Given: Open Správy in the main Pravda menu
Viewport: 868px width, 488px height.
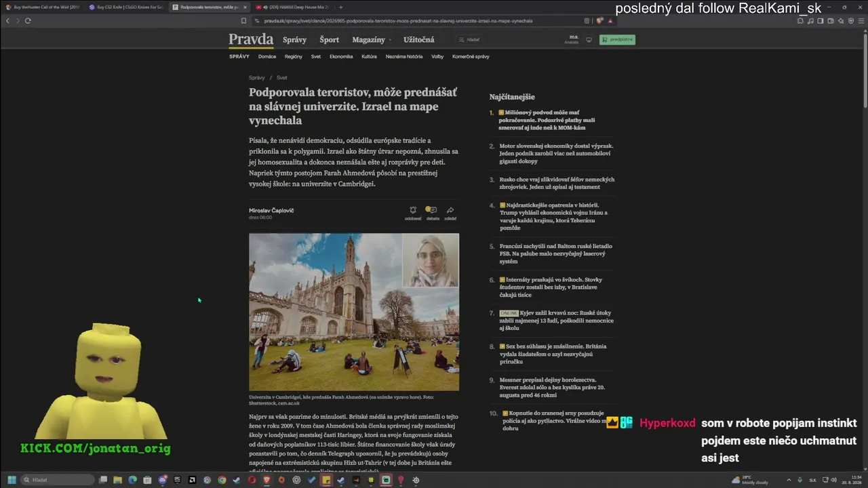Looking at the screenshot, I should [295, 40].
